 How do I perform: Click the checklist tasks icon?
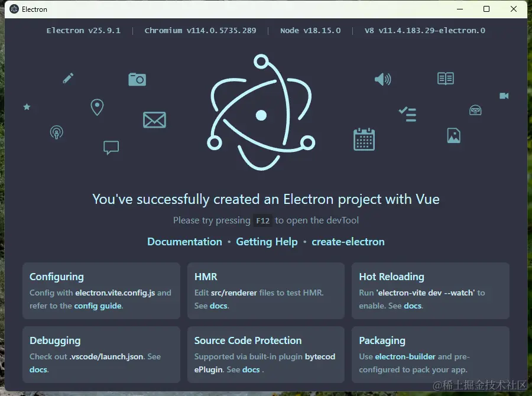pyautogui.click(x=407, y=114)
